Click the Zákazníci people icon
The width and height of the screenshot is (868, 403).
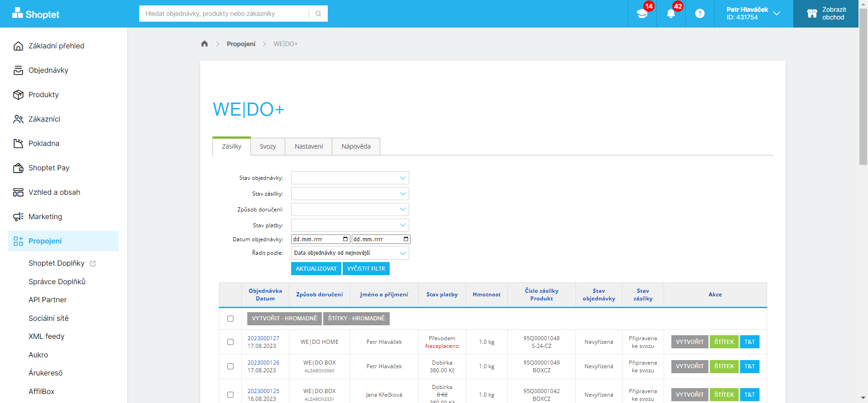coord(18,119)
